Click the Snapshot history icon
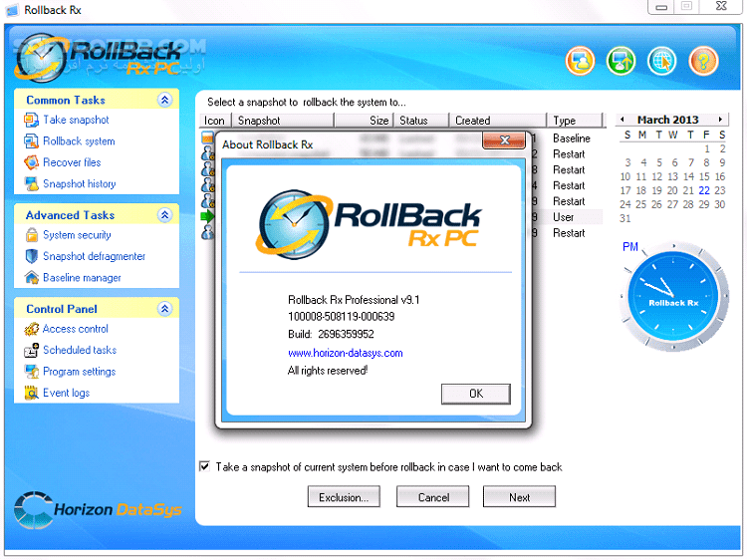747x560 pixels. pyautogui.click(x=32, y=184)
